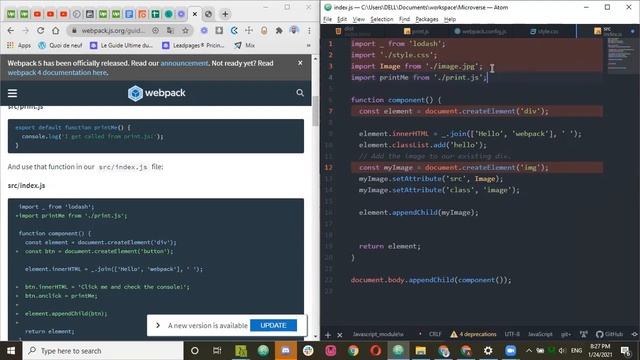
Task: Change the CRLF line ending setting
Action: [435, 334]
